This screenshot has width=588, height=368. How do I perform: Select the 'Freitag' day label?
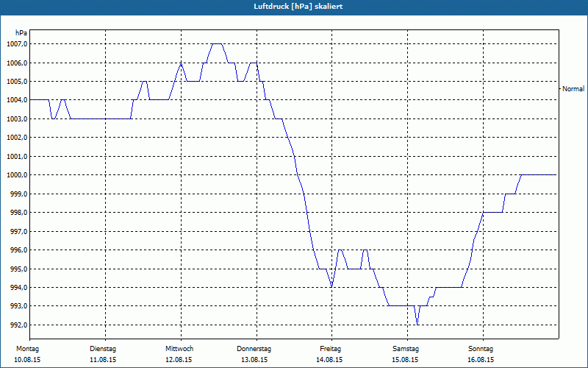coord(330,349)
